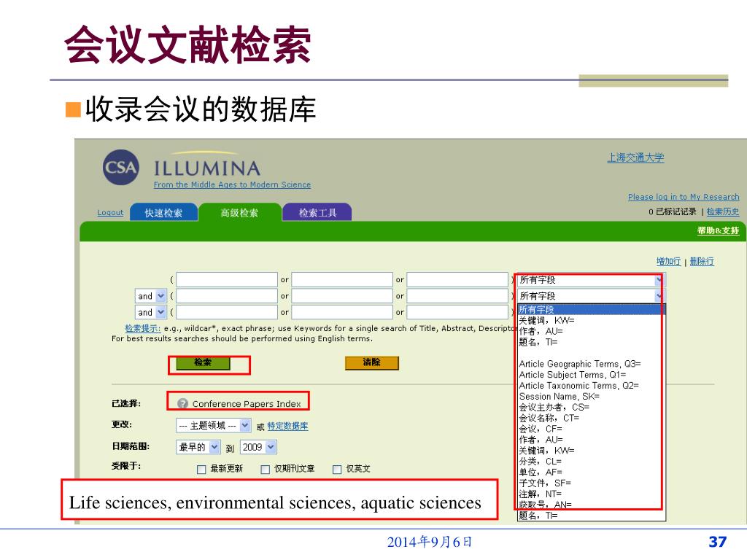
Task: Switch to the 检索工具 tab
Action: coord(317,213)
